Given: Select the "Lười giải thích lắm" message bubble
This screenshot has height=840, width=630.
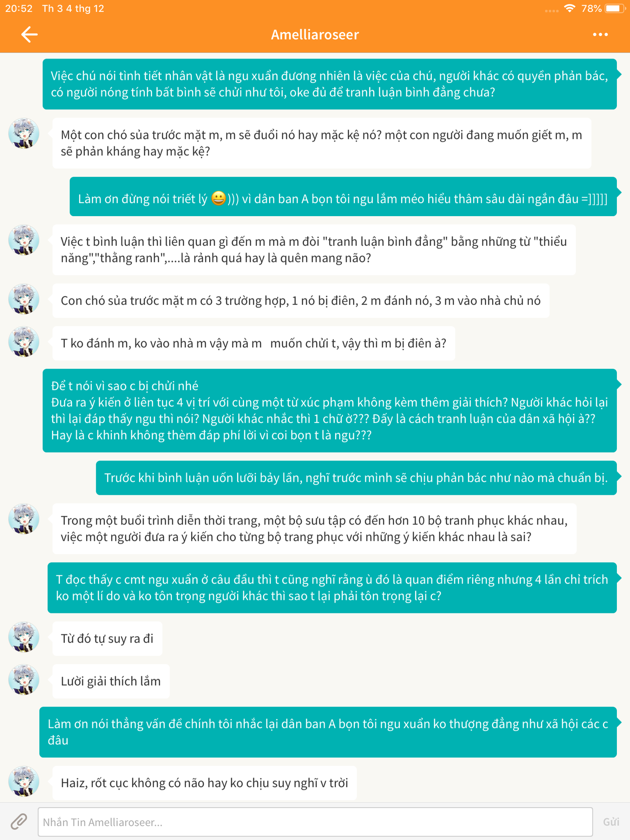Looking at the screenshot, I should point(111,681).
